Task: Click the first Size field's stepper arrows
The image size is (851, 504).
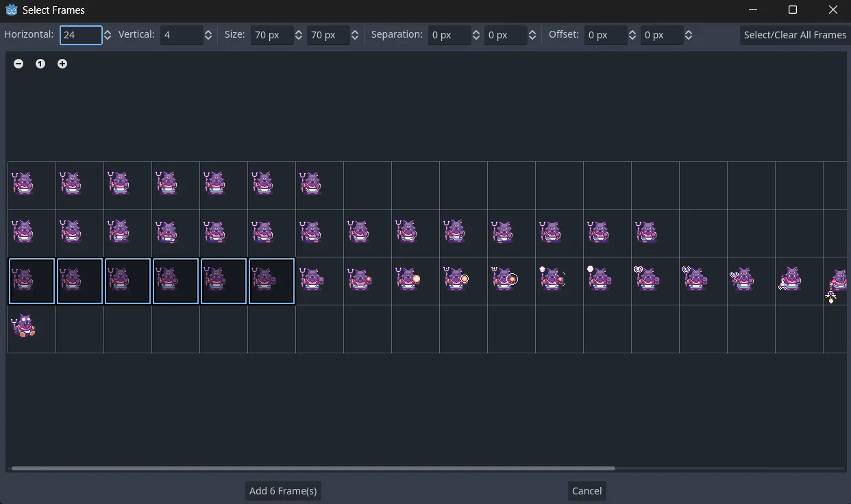Action: (299, 35)
